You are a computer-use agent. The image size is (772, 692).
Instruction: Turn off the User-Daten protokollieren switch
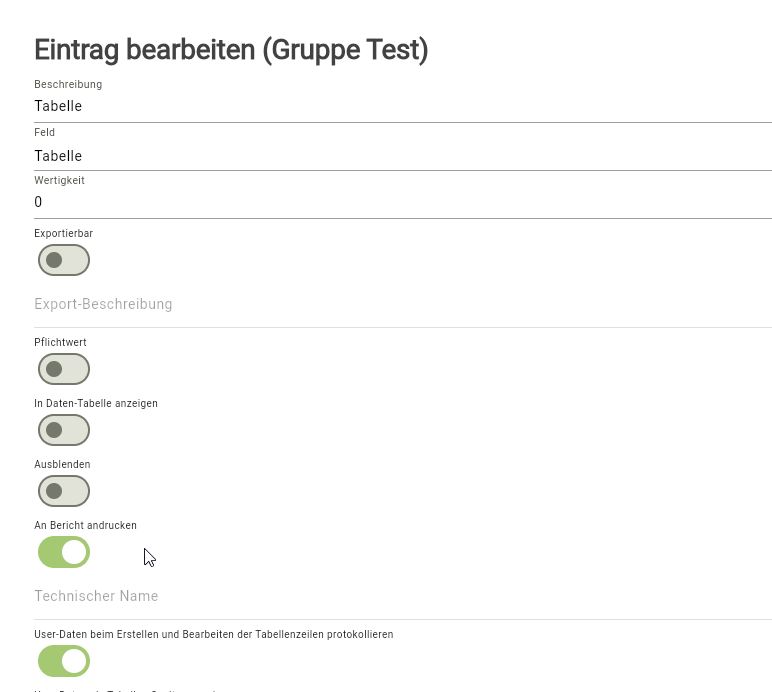tap(64, 661)
